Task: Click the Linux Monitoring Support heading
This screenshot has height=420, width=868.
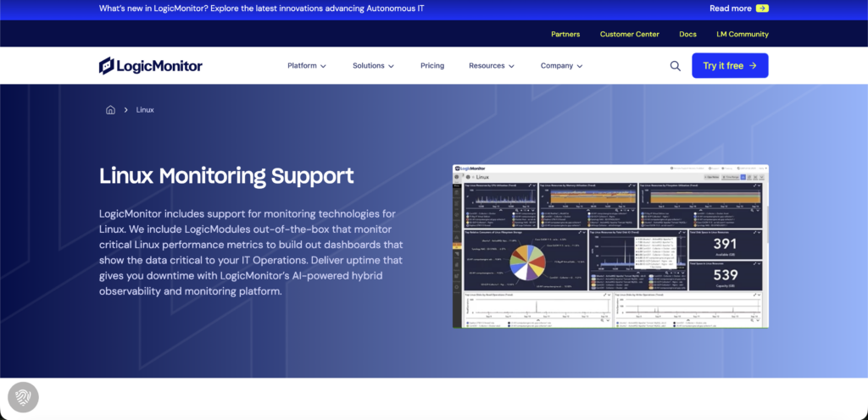Action: (226, 176)
